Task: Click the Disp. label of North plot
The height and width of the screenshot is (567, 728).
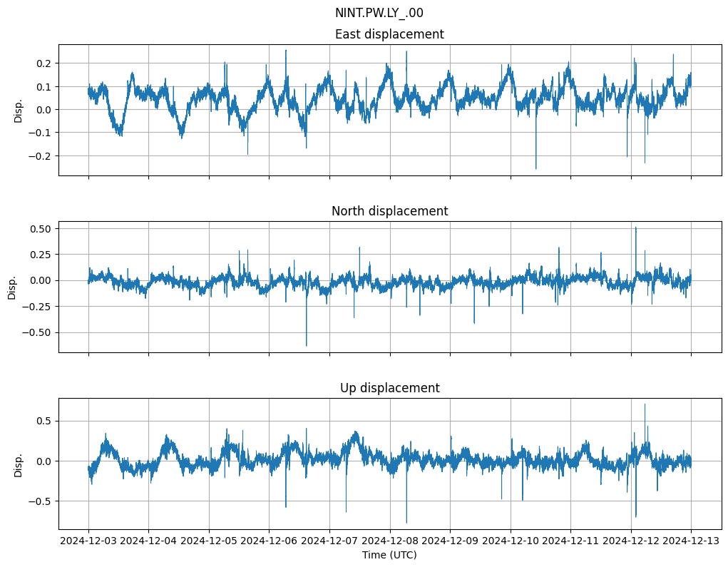Action: tap(13, 287)
